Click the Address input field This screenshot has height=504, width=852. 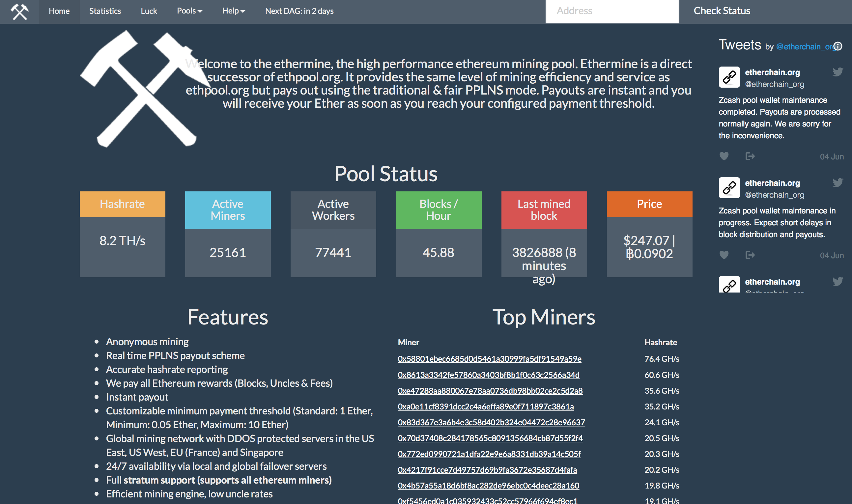[x=612, y=11]
